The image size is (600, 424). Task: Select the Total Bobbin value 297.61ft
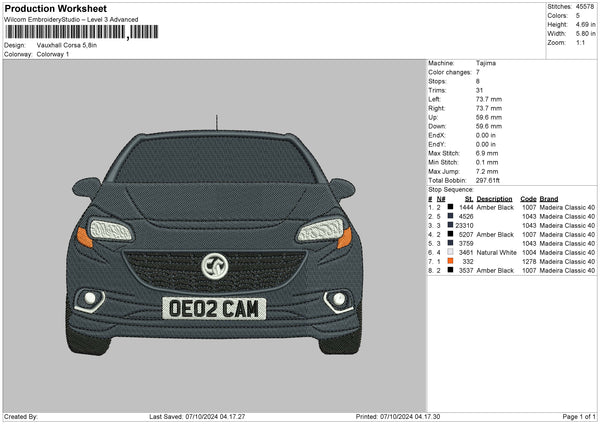click(488, 180)
